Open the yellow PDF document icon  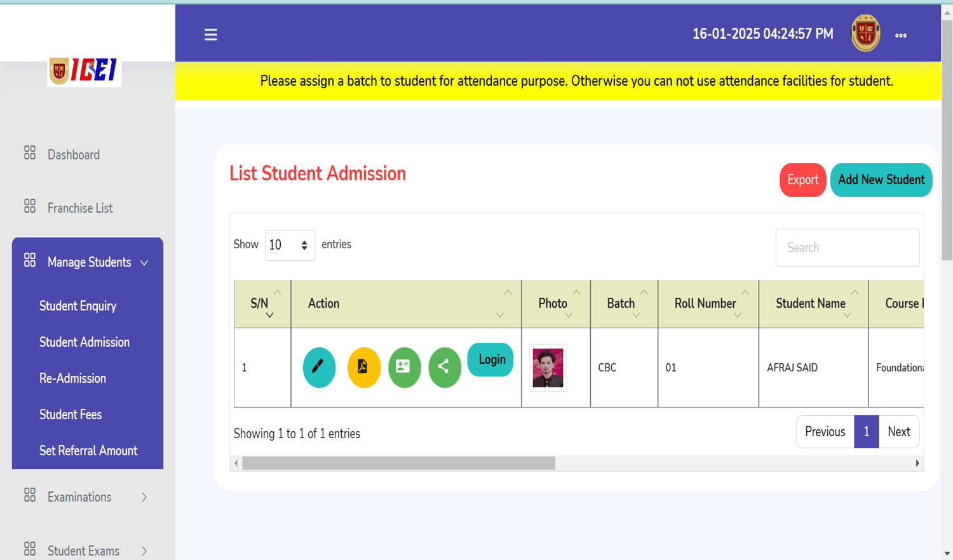[x=363, y=367]
